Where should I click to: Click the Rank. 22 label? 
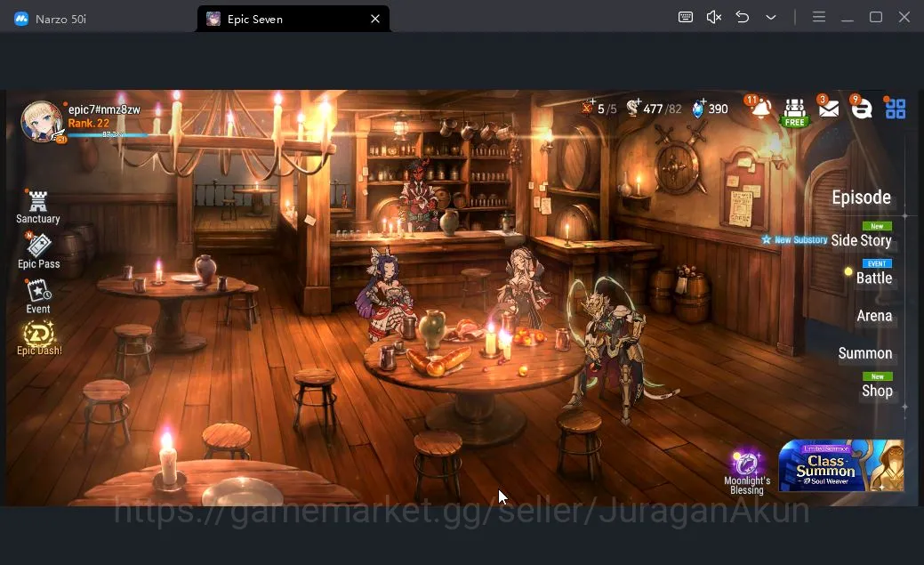(x=88, y=124)
